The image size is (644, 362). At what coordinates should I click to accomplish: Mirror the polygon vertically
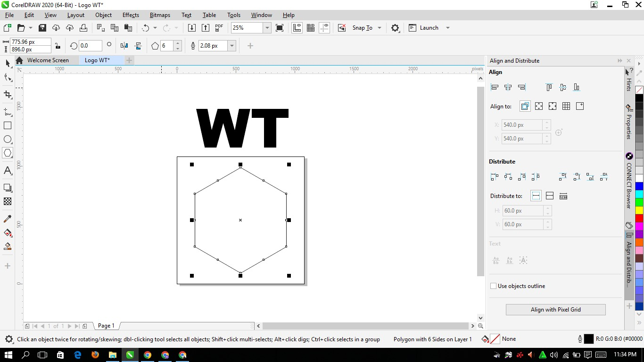coord(138,46)
